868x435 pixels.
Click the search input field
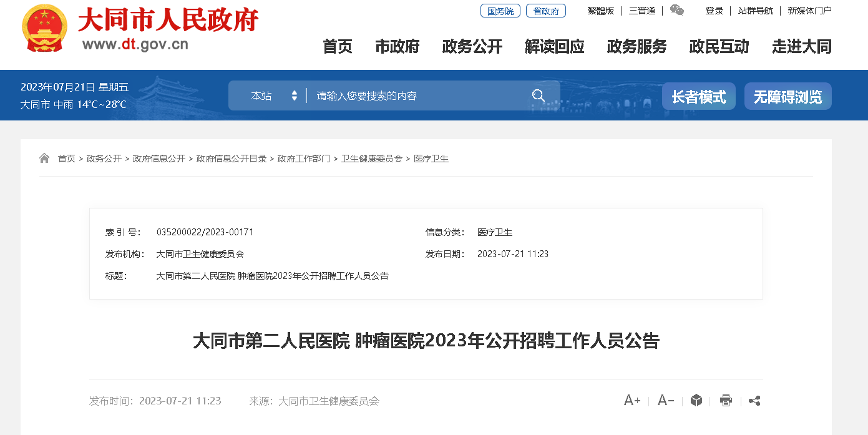418,95
